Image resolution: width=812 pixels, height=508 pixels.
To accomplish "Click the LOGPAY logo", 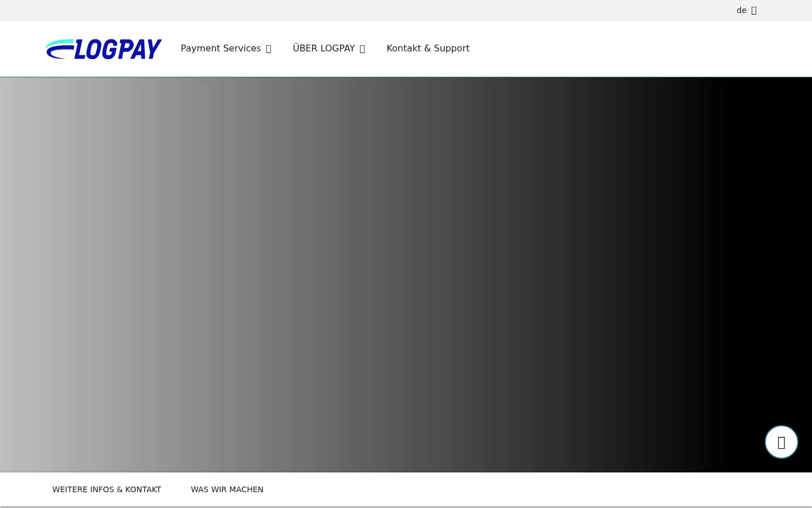I will [104, 49].
